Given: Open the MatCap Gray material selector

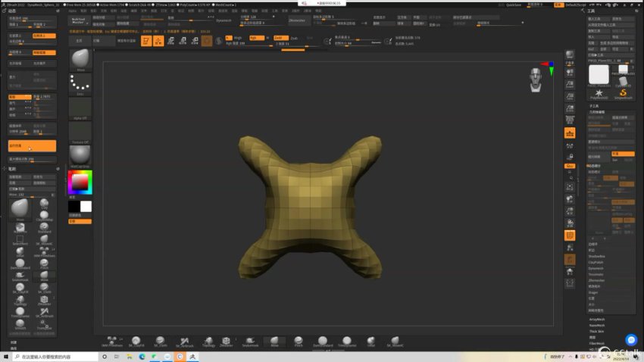Looking at the screenshot, I should pos(80,156).
